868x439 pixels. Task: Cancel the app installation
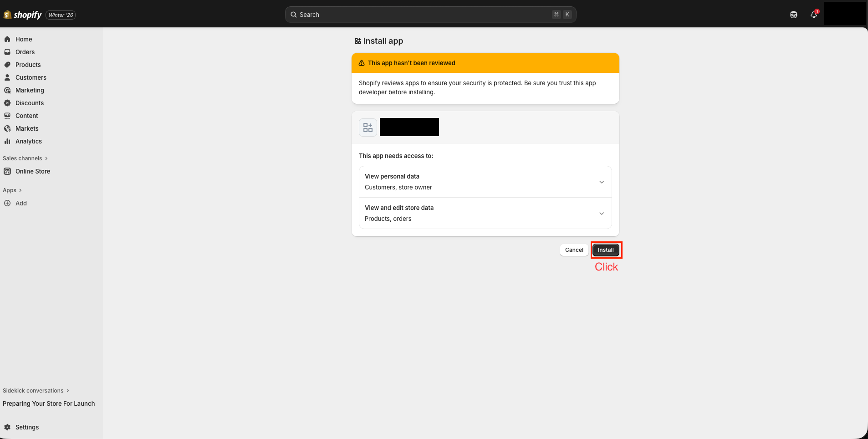[x=573, y=250]
